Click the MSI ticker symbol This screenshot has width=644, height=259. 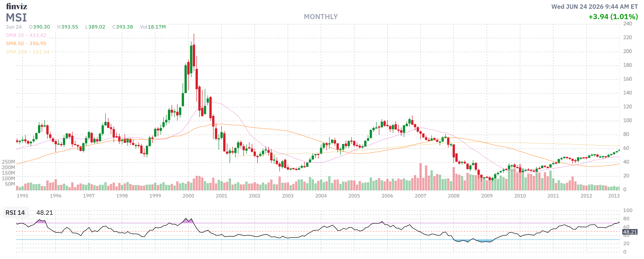[x=16, y=18]
